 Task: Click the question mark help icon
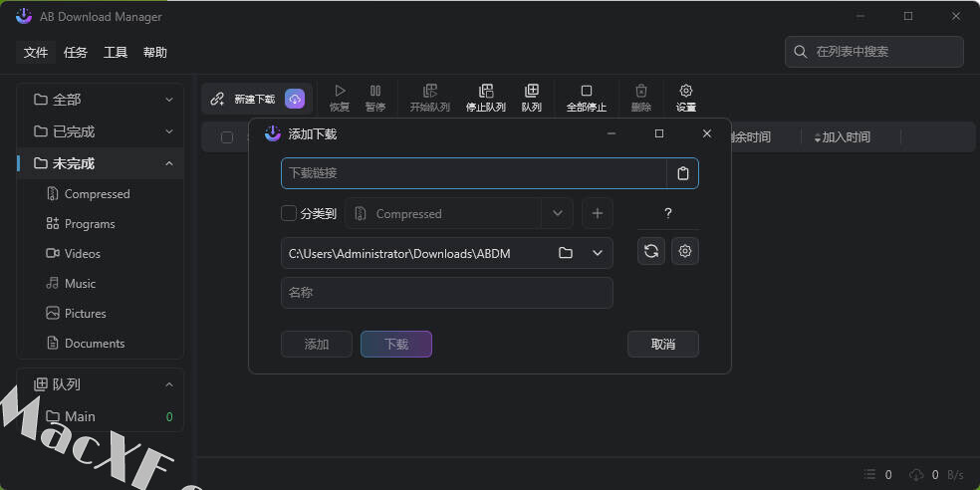click(x=667, y=214)
